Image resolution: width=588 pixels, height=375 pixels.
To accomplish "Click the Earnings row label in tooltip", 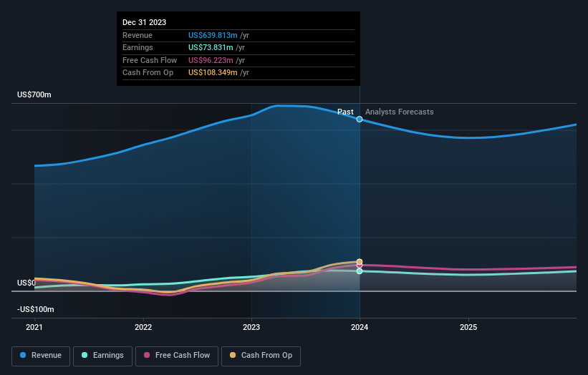I will (138, 47).
